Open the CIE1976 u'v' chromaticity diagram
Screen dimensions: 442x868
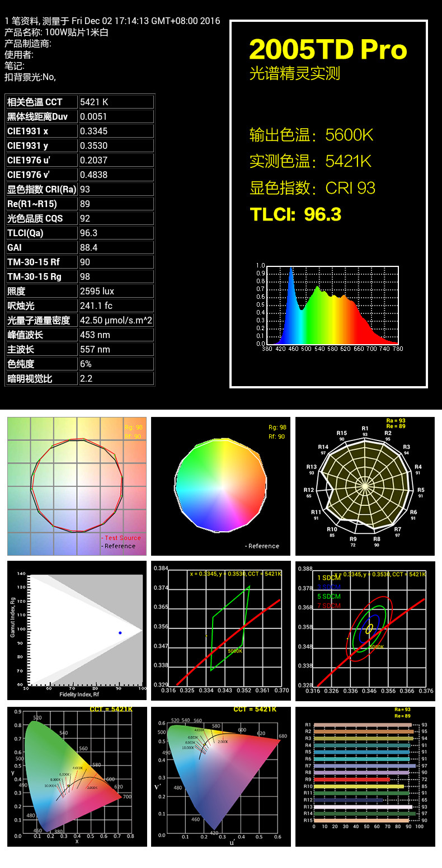pos(221,776)
